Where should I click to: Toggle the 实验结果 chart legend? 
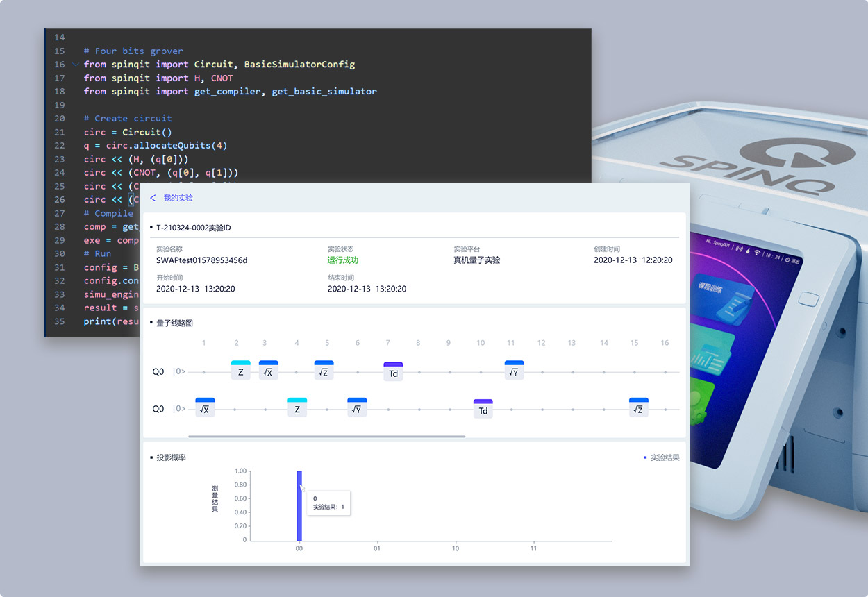click(661, 457)
